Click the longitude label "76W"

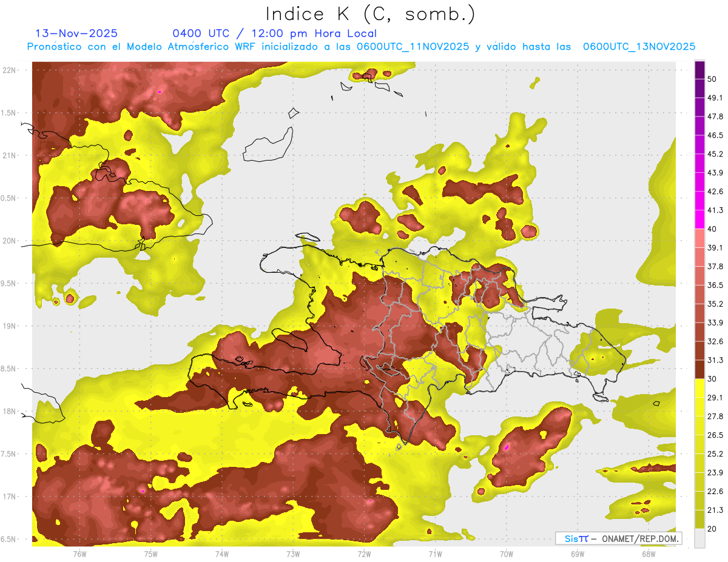pos(79,554)
